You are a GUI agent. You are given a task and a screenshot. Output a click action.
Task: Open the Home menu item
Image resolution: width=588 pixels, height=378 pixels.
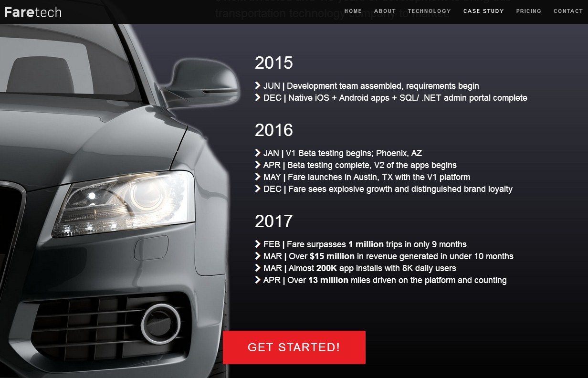click(x=353, y=11)
